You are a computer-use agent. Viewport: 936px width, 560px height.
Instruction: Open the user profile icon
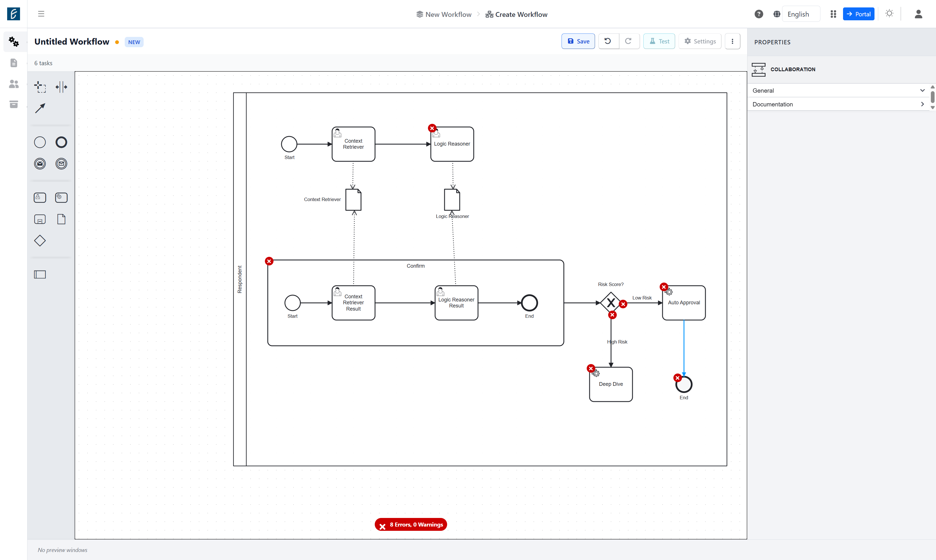[x=919, y=14]
